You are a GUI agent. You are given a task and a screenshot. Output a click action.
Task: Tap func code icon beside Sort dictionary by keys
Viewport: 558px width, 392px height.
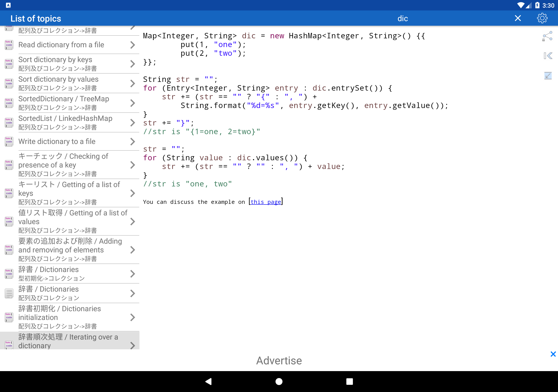(x=9, y=64)
